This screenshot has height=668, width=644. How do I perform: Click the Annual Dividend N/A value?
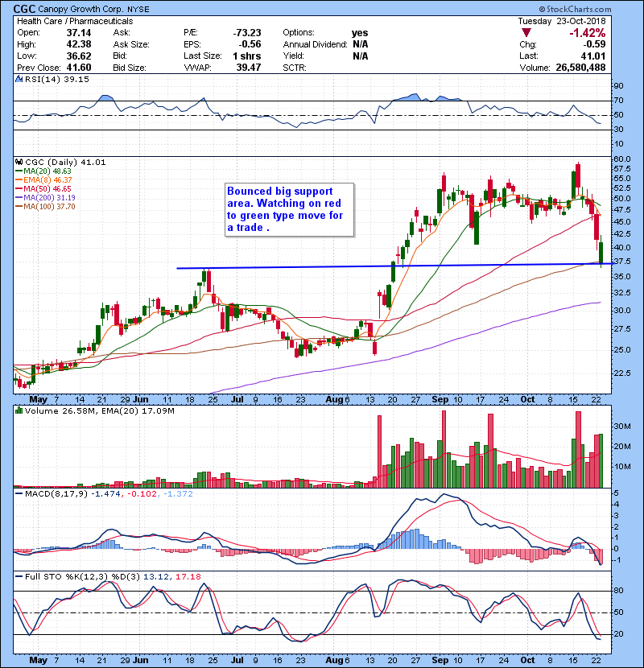click(361, 44)
